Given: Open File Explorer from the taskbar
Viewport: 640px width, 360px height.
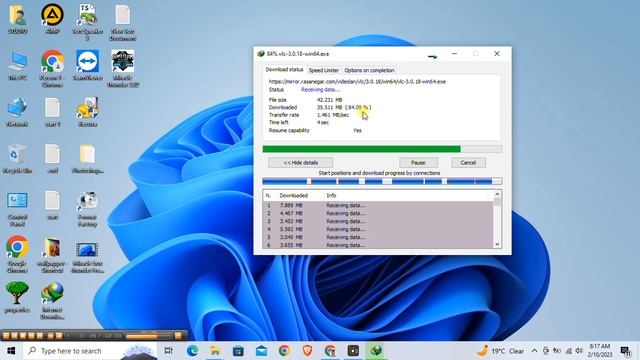Looking at the screenshot, I should coord(215,350).
